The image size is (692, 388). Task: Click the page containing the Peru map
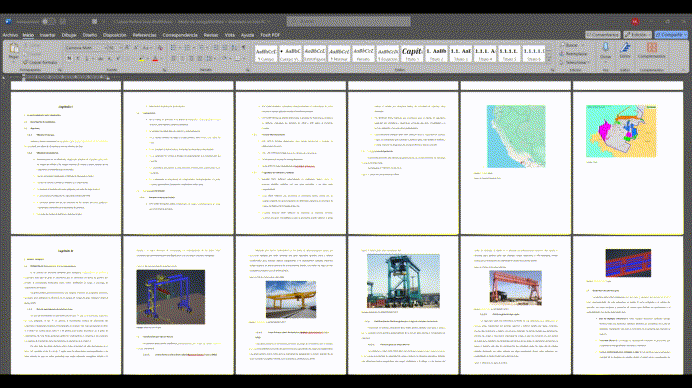(515, 162)
